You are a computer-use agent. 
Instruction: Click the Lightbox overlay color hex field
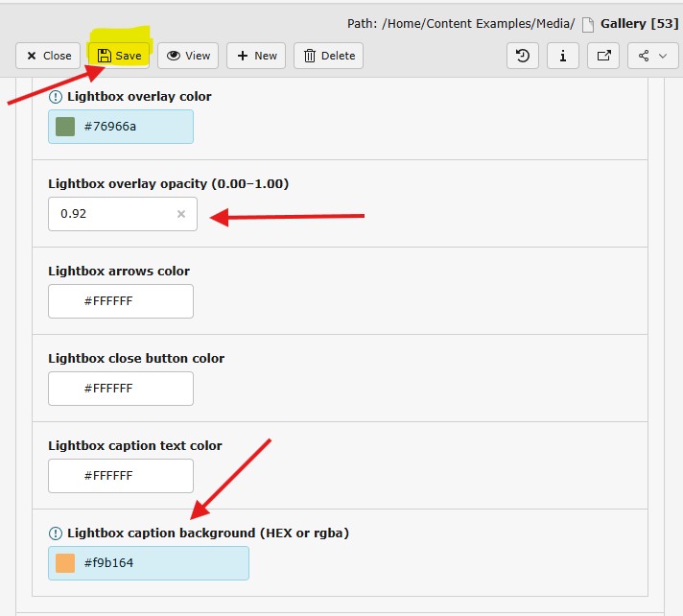pyautogui.click(x=132, y=127)
